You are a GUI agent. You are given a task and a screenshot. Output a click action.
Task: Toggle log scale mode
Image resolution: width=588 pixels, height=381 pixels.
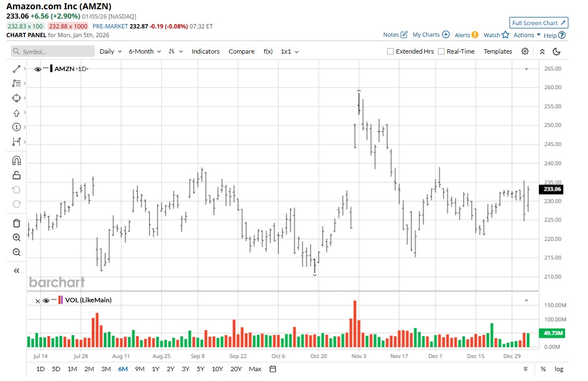(x=559, y=369)
